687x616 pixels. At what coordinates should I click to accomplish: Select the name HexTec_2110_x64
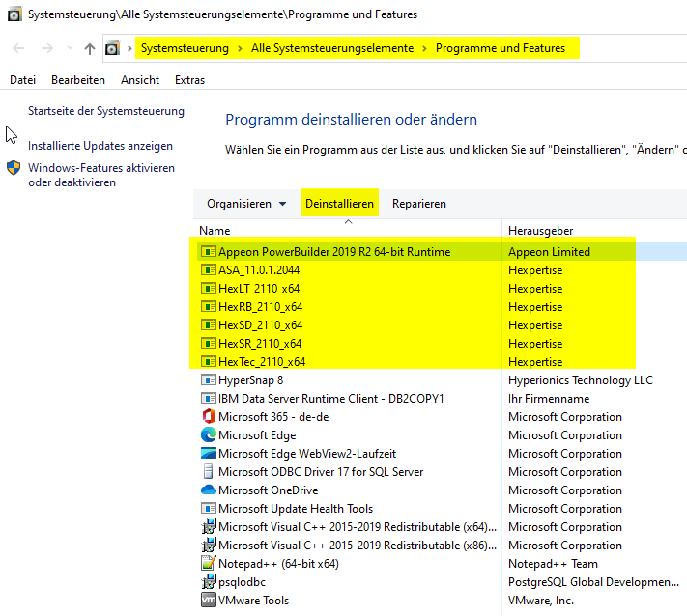click(262, 362)
